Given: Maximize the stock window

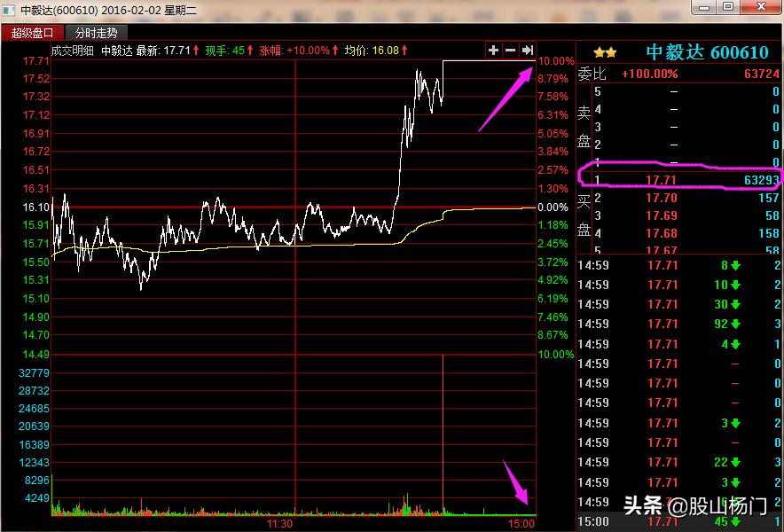Looking at the screenshot, I should (728, 6).
